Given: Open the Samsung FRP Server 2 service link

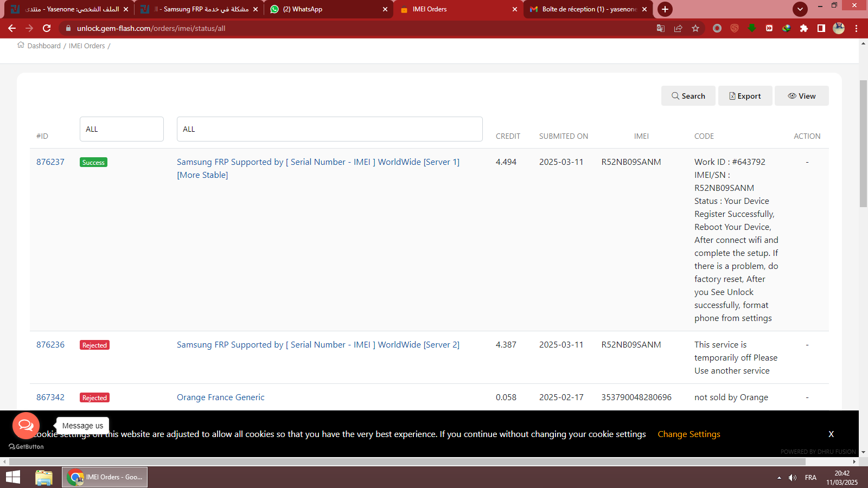Looking at the screenshot, I should pos(318,345).
